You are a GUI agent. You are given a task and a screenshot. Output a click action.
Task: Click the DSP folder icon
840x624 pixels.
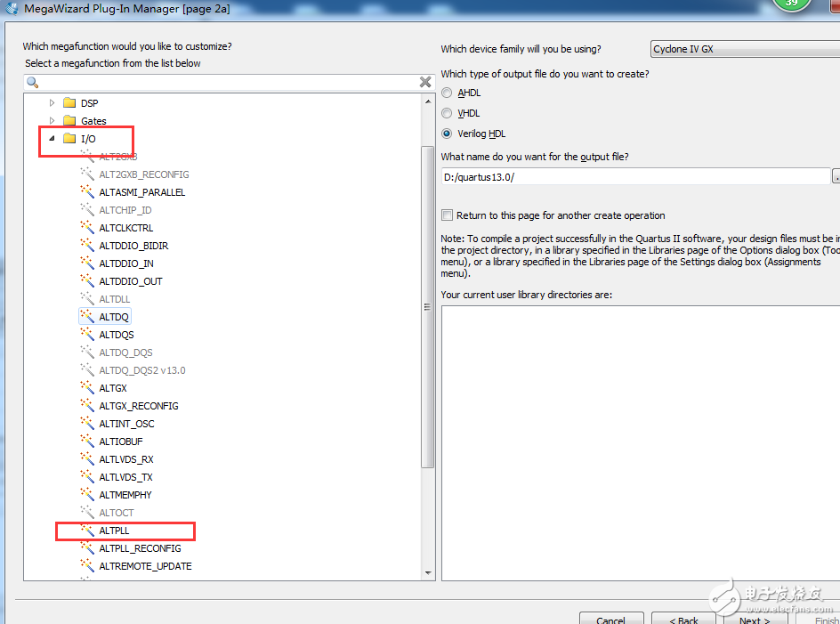(x=69, y=102)
